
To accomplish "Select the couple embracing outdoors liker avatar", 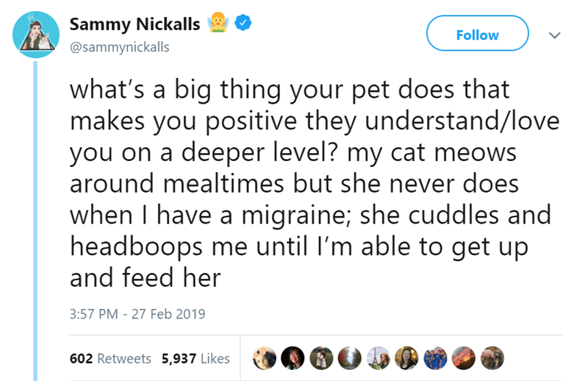I will click(x=320, y=358).
